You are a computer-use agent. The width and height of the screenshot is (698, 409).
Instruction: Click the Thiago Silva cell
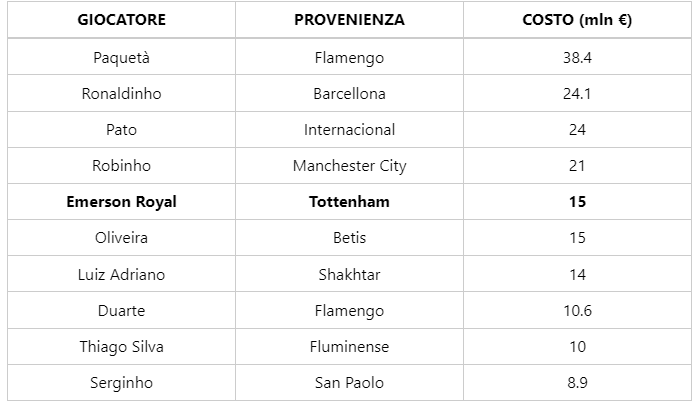[121, 346]
